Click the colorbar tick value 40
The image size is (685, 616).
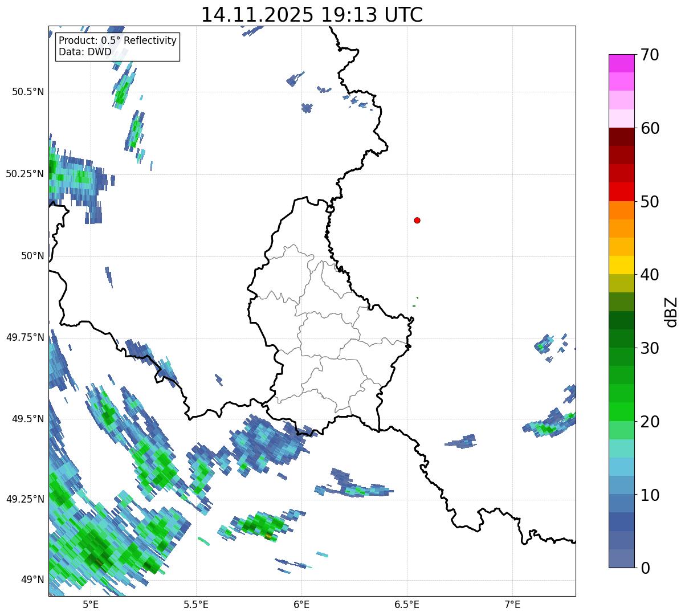pyautogui.click(x=650, y=275)
